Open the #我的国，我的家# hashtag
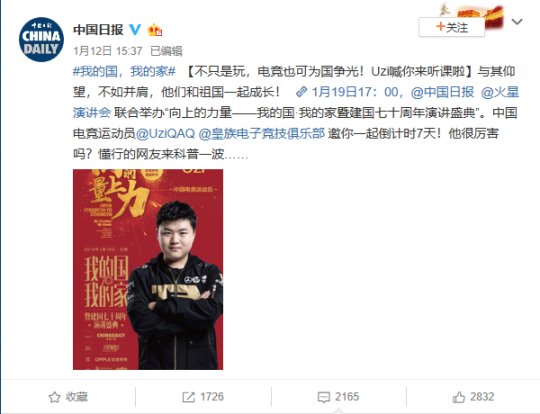The height and width of the screenshot is (414, 540). 124,72
